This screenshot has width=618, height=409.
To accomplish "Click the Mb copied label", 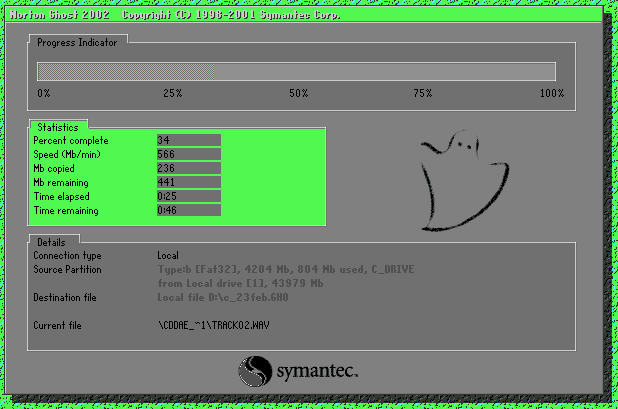I will pyautogui.click(x=54, y=169).
